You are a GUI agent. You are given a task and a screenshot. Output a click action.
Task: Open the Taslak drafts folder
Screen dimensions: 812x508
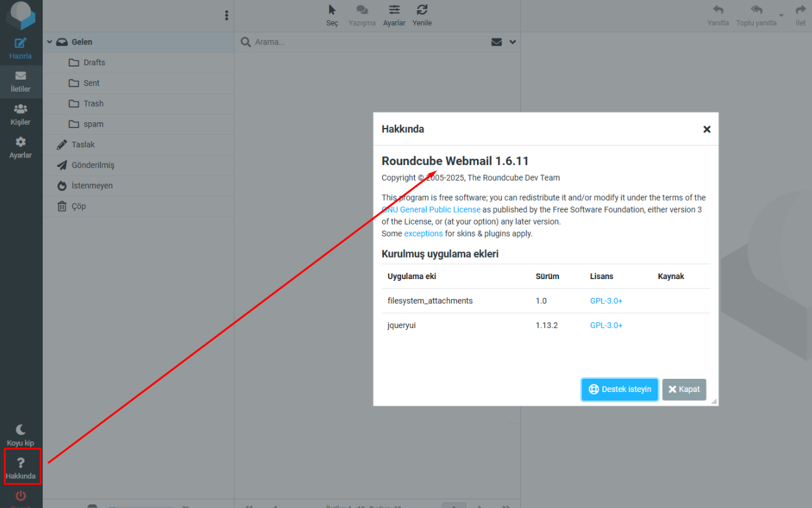[138, 145]
